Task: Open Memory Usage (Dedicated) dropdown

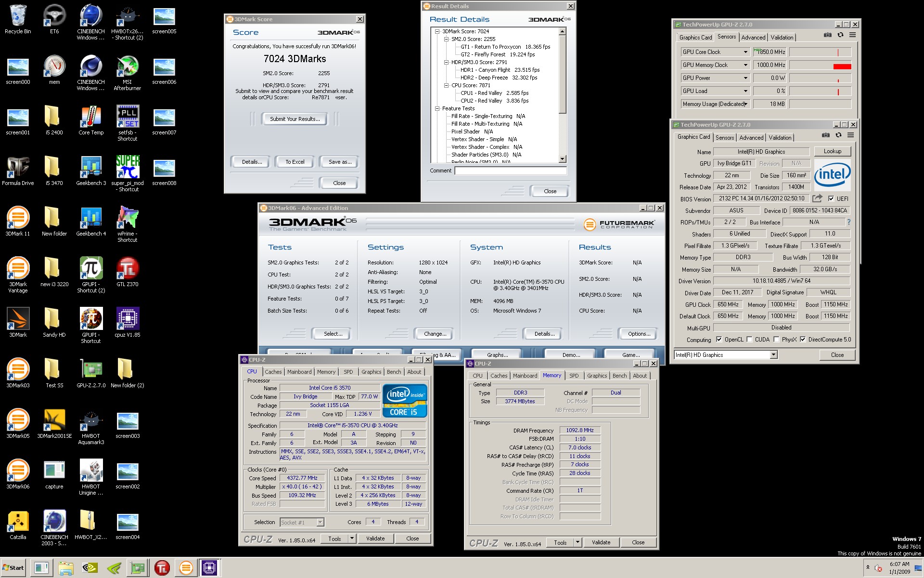Action: click(745, 104)
